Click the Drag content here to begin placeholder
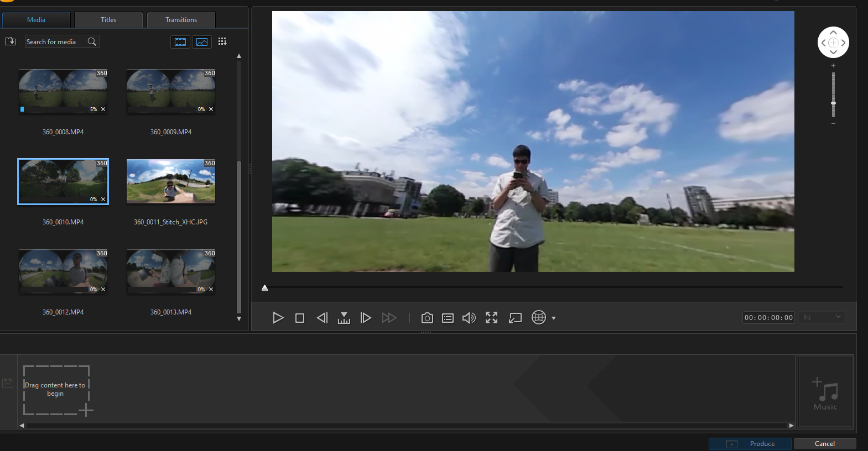Viewport: 868px width, 451px height. pos(56,390)
